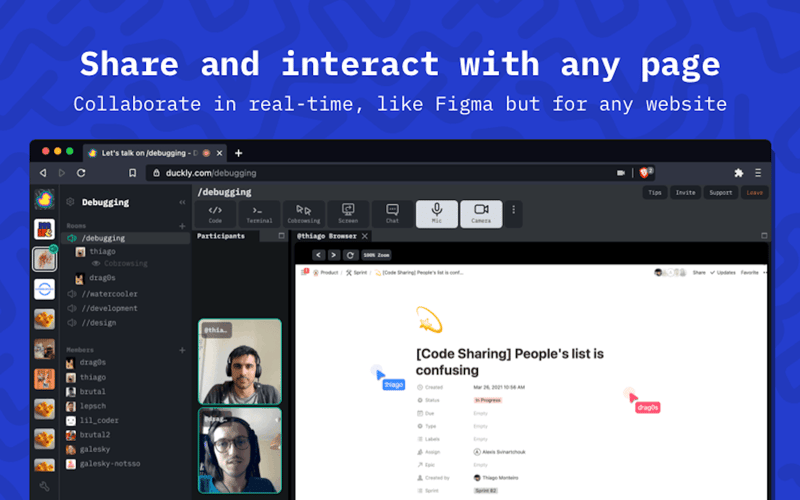Toggle the Camera button
The height and width of the screenshot is (500, 800).
tap(481, 214)
